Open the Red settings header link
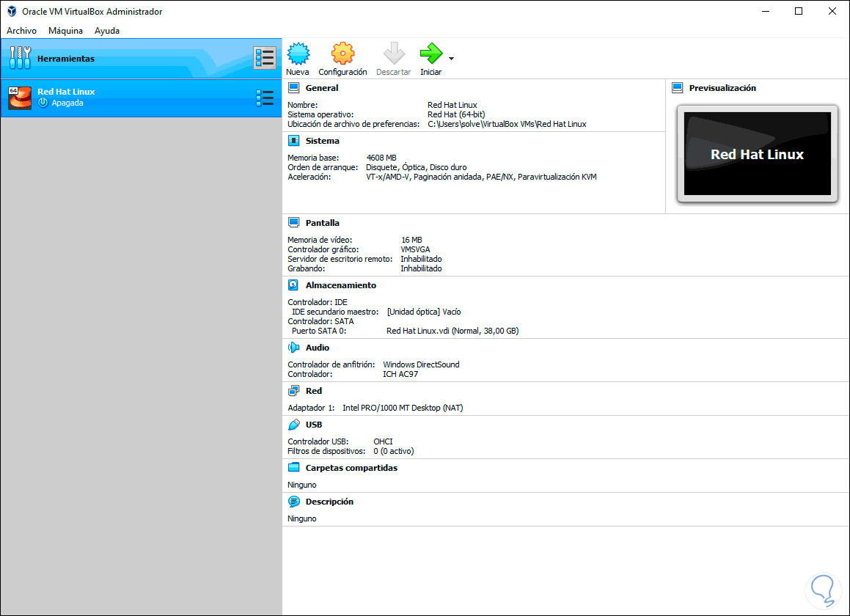850x616 pixels. tap(314, 391)
